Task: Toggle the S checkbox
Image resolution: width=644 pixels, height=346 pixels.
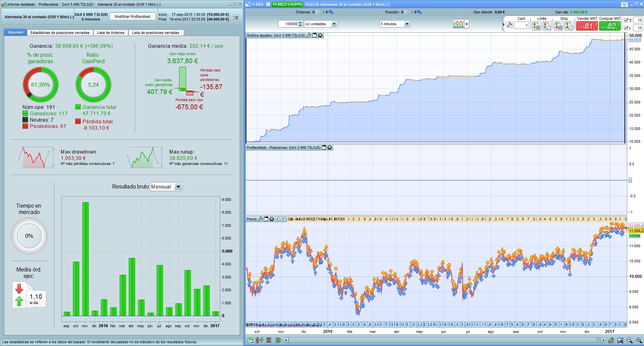Action: coord(626,20)
